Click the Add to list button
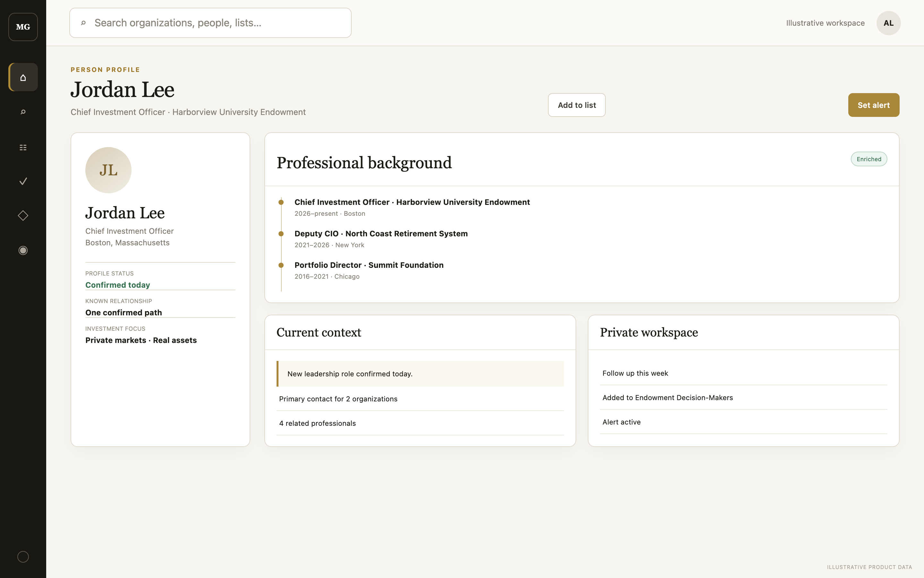Viewport: 924px width, 578px height. click(577, 105)
